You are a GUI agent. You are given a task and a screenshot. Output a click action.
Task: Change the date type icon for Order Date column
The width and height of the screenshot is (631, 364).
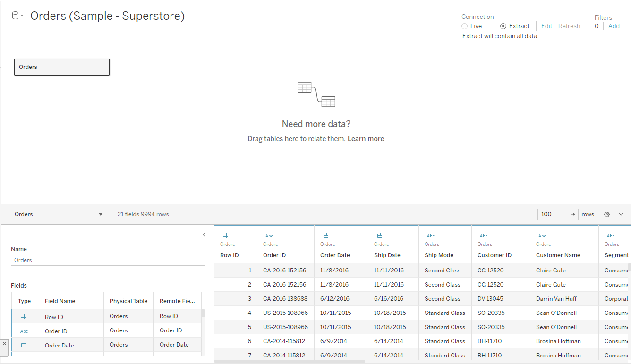[x=325, y=236]
